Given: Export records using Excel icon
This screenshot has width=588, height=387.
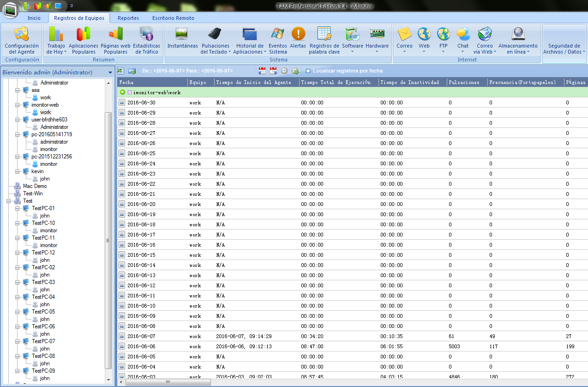Looking at the screenshot, I should [x=120, y=71].
